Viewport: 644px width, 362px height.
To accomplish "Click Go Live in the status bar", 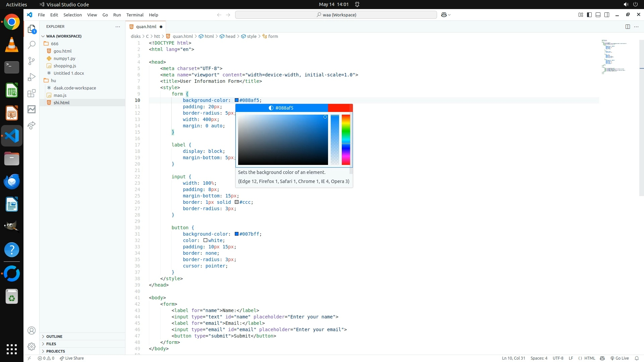I will click(620, 358).
